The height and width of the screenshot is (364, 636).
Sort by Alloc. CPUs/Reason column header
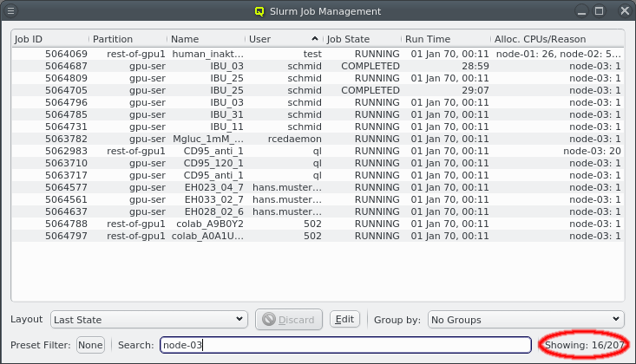[558, 39]
